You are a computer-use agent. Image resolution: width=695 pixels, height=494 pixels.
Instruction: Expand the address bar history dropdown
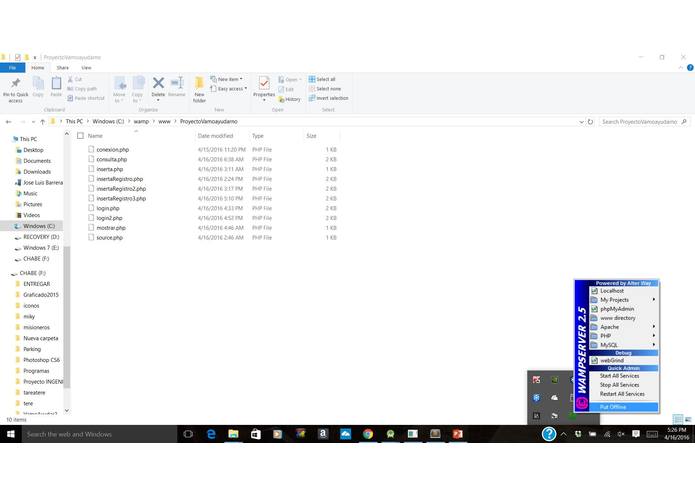click(581, 121)
